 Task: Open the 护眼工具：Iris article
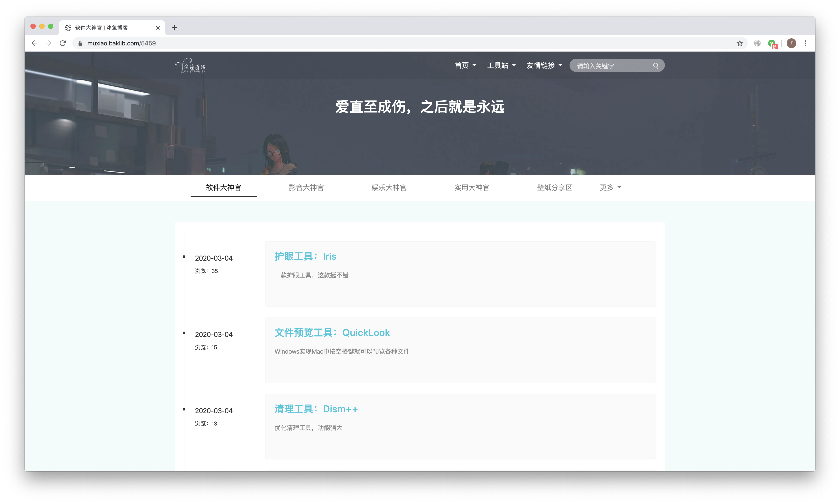[x=305, y=256]
